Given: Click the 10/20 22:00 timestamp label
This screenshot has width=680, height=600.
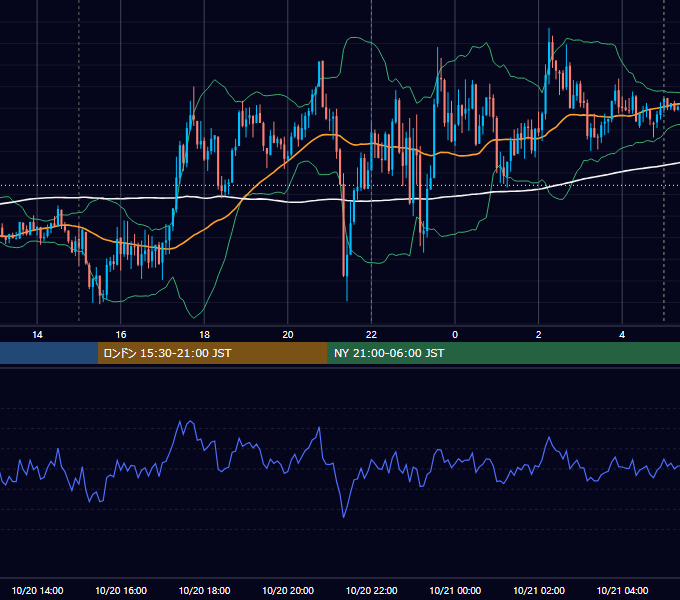Looking at the screenshot, I should tap(371, 590).
